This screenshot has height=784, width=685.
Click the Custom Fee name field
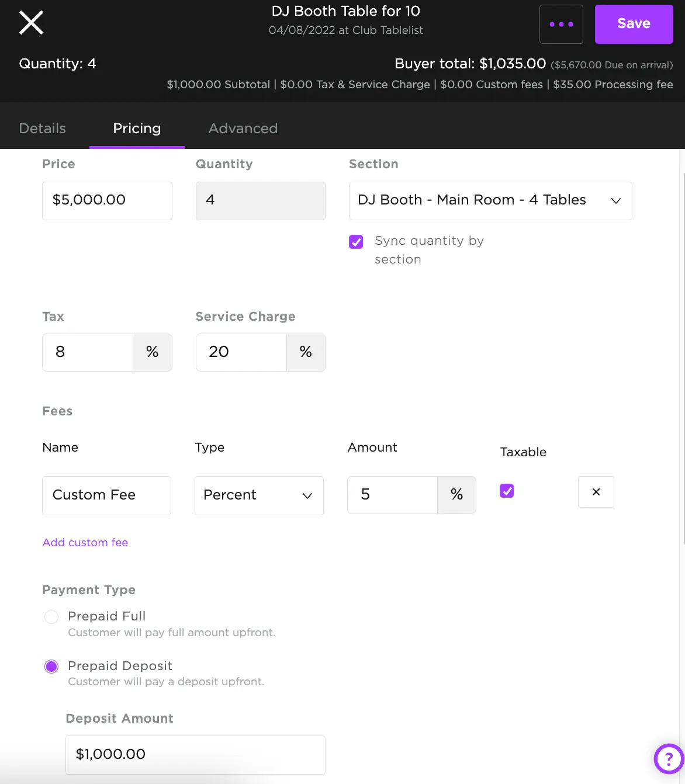coord(106,495)
